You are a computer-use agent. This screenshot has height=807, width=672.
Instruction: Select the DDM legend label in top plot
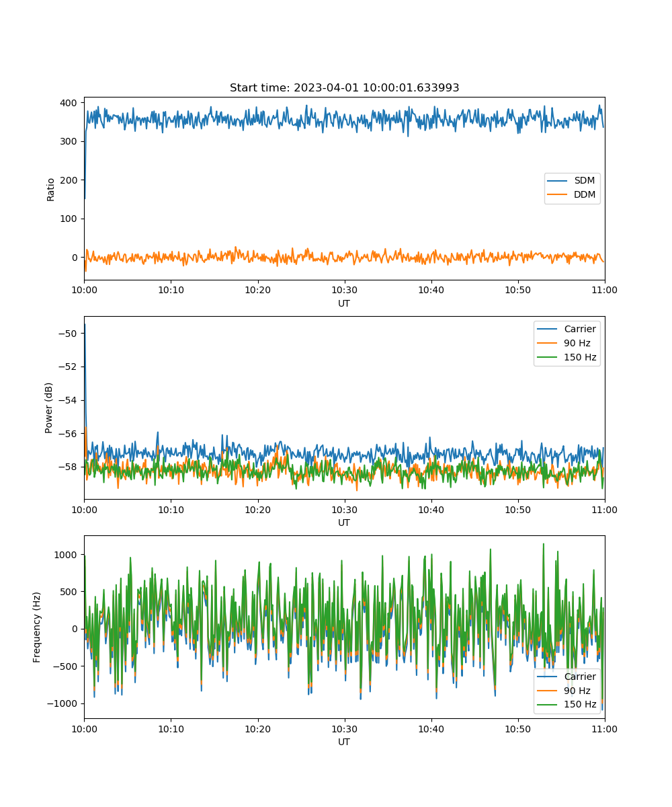click(x=585, y=195)
